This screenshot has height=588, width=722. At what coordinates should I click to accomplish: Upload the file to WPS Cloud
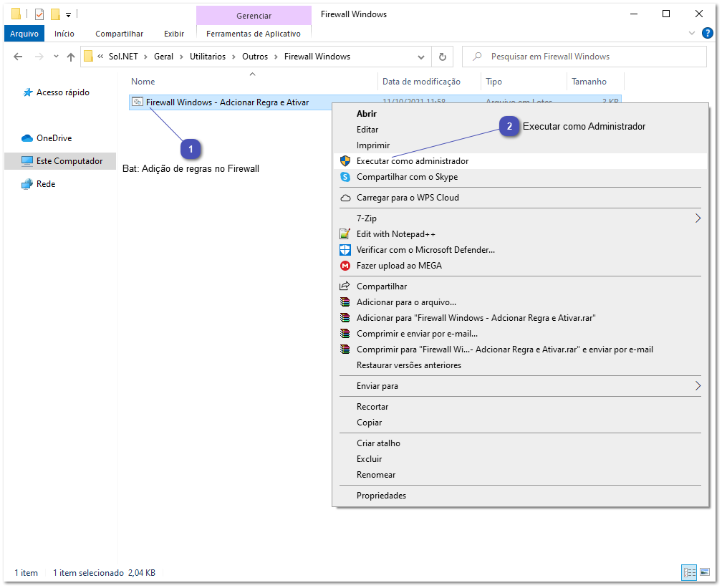(408, 198)
